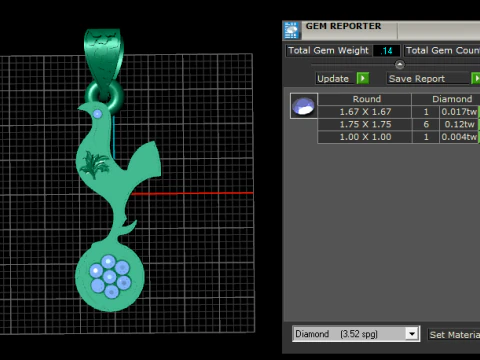Click the green arrow beside Save Report
The width and height of the screenshot is (480, 360).
click(476, 78)
